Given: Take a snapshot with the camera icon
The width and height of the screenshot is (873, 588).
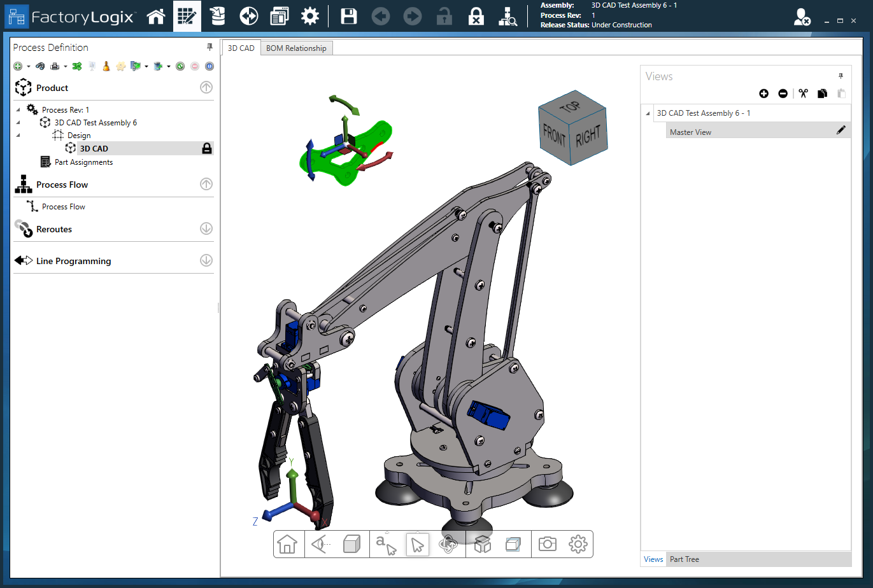Looking at the screenshot, I should pyautogui.click(x=547, y=544).
